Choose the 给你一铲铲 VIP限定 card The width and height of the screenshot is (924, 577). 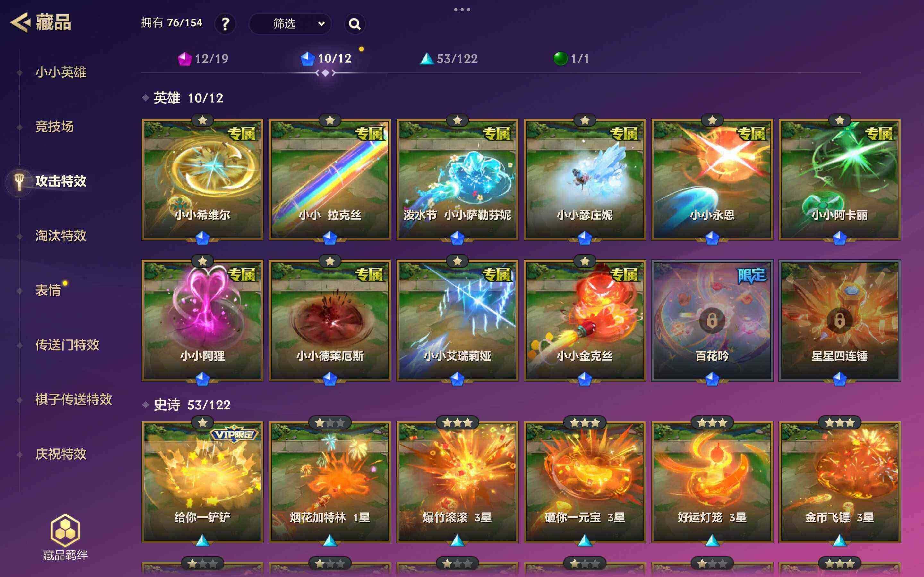pyautogui.click(x=202, y=482)
